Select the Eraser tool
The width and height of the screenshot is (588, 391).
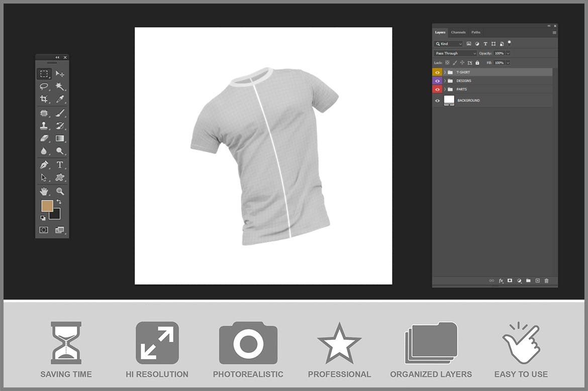tap(44, 139)
